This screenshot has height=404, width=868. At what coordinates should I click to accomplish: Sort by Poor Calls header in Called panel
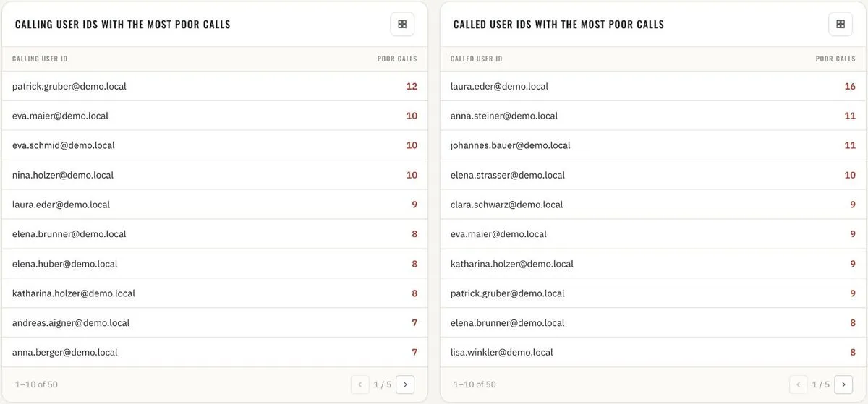pyautogui.click(x=835, y=59)
